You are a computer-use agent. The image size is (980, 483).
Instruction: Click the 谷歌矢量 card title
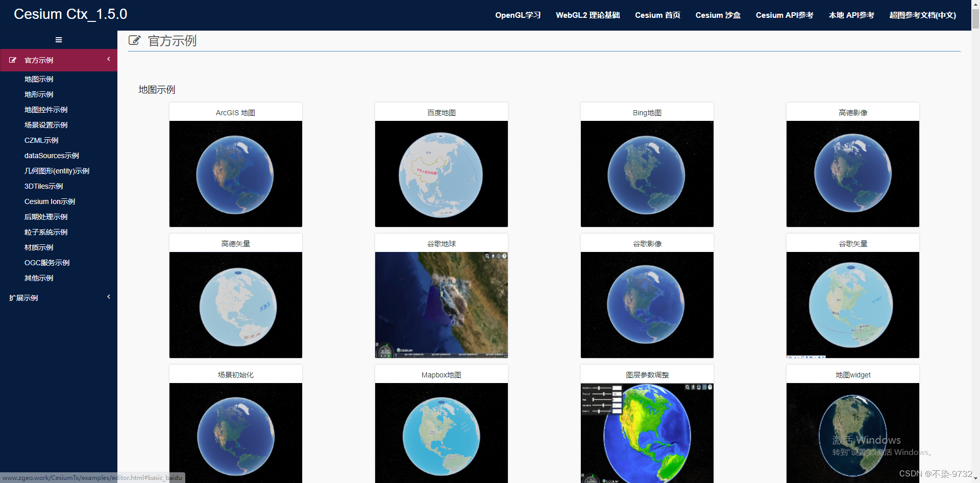click(x=853, y=244)
